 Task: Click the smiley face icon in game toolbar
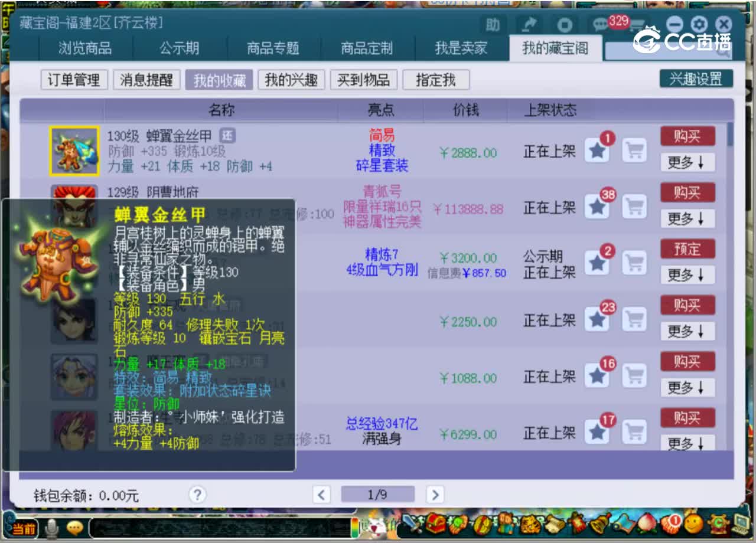695,523
